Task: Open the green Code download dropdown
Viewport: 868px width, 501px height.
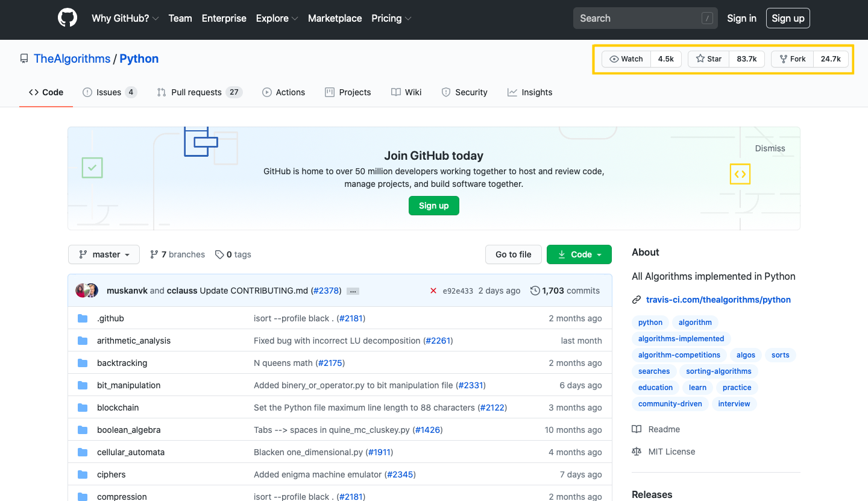Action: [x=579, y=254]
